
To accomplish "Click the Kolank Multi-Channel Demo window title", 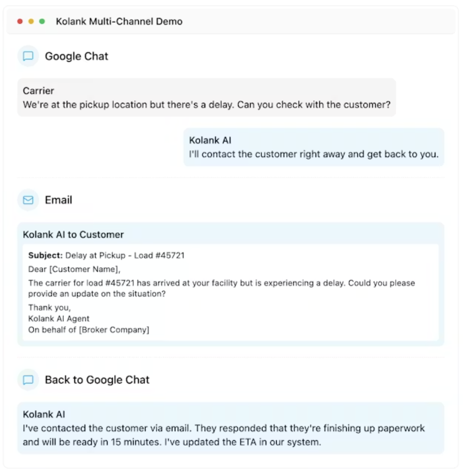I will pyautogui.click(x=119, y=21).
